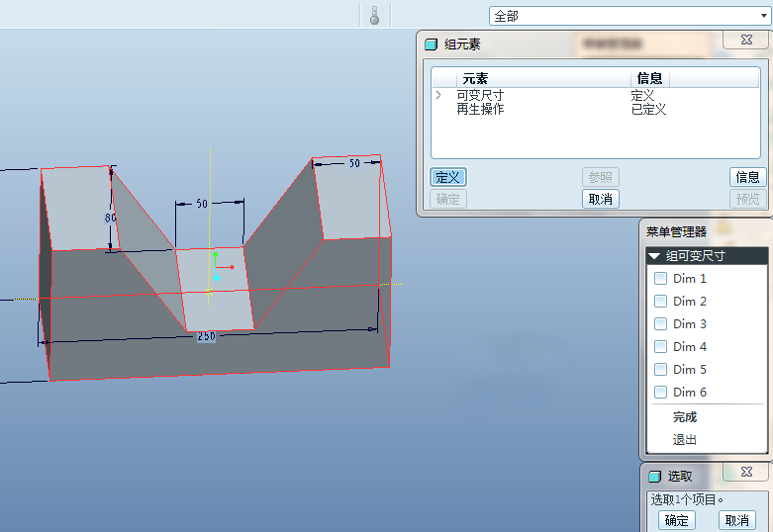Viewport: 773px width, 532px height.
Task: Close the 组元素 dialog with X
Action: tap(745, 41)
